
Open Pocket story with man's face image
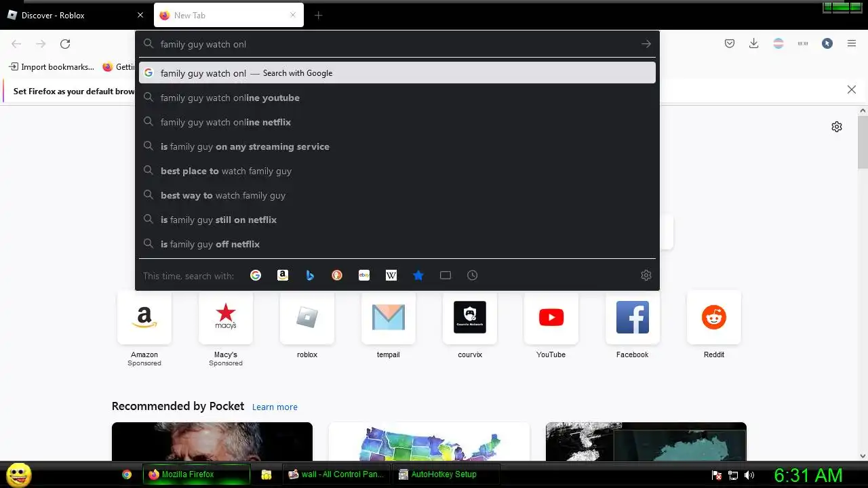coord(212,442)
